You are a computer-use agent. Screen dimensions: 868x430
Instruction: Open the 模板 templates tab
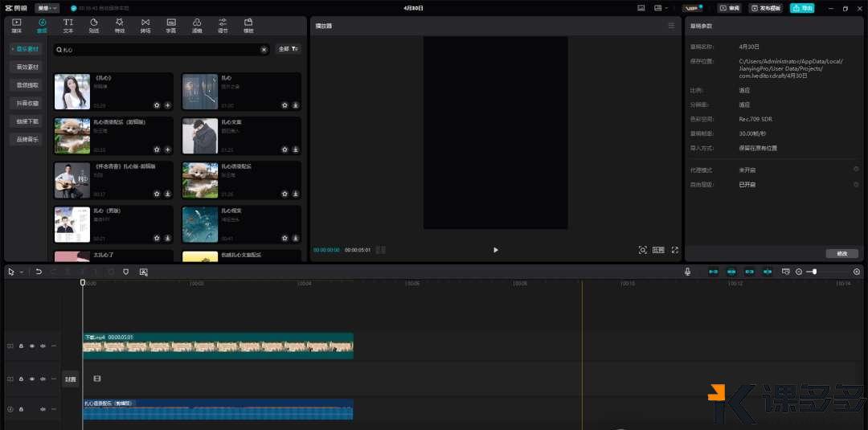click(248, 26)
